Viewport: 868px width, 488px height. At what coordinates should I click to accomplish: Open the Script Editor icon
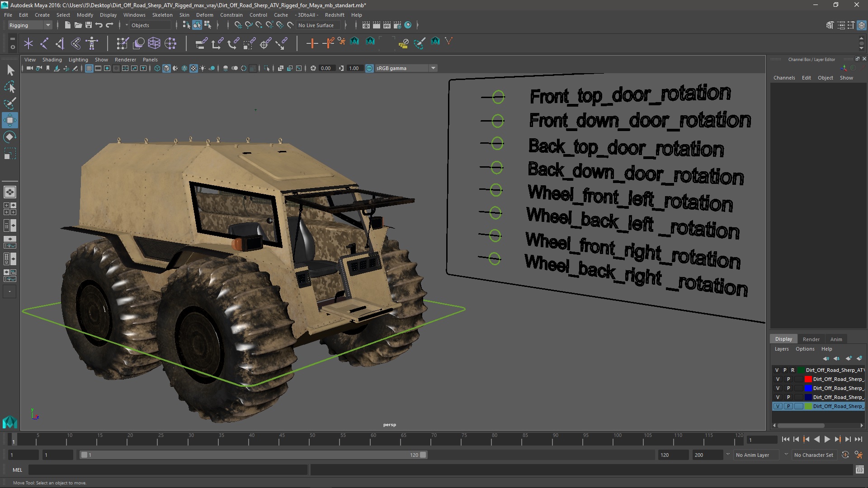tap(860, 470)
